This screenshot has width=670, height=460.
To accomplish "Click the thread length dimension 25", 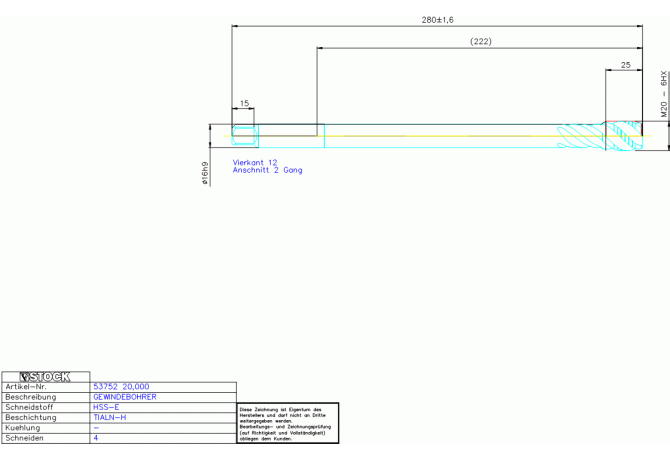I will tap(626, 65).
